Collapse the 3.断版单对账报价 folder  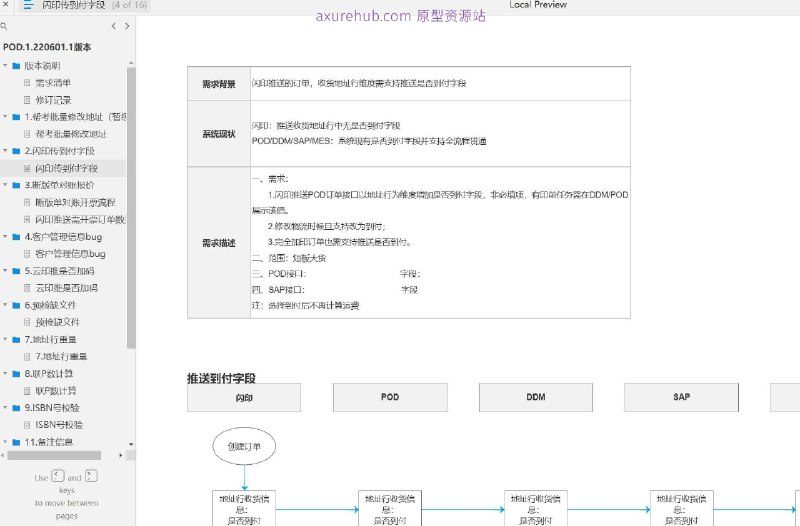(5, 185)
